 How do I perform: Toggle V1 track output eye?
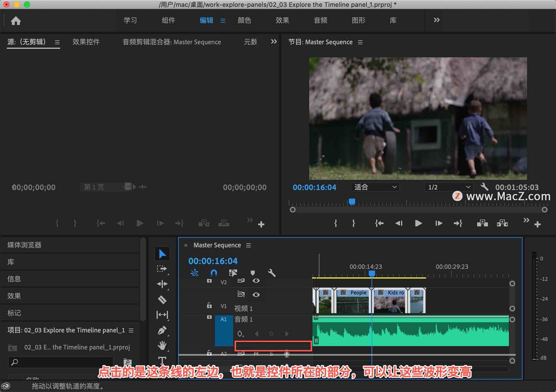256,294
